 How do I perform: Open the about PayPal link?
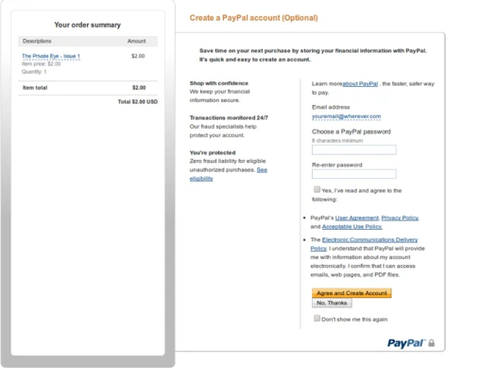click(360, 84)
